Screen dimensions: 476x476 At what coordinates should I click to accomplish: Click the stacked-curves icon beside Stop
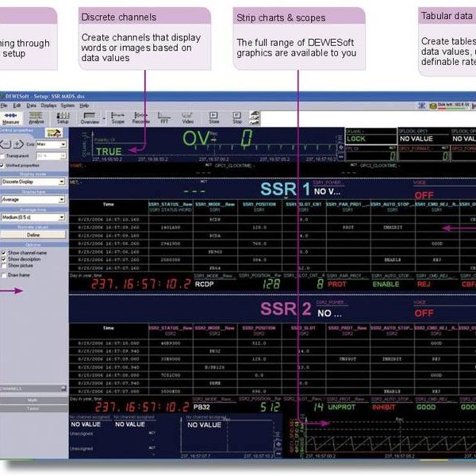point(255,118)
